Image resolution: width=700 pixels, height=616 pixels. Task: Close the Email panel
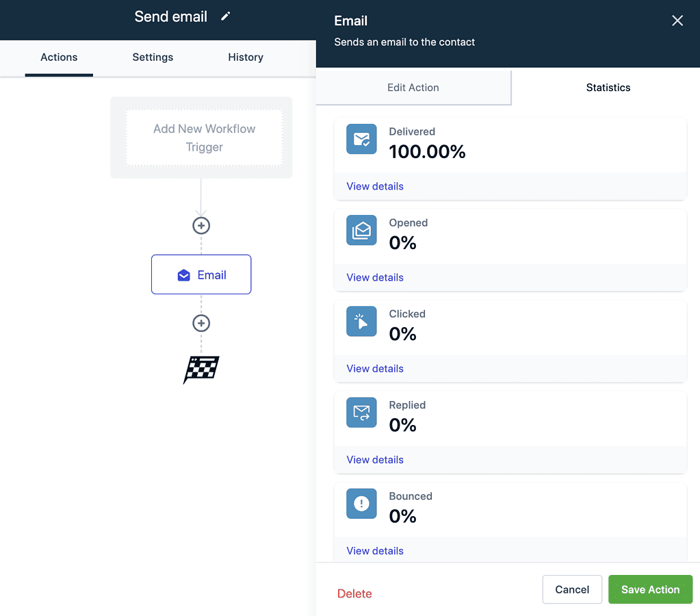pos(677,21)
